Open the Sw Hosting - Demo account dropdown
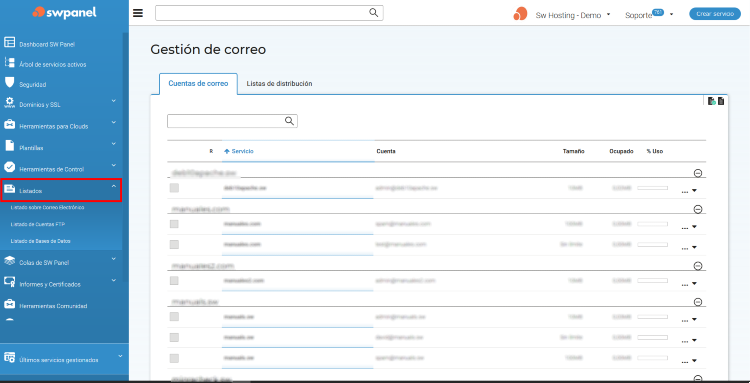Screen dimensions: 750x383 [x=573, y=15]
